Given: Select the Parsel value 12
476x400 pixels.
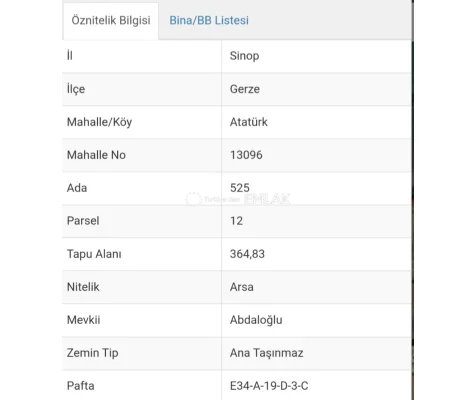Looking at the screenshot, I should point(236,221).
